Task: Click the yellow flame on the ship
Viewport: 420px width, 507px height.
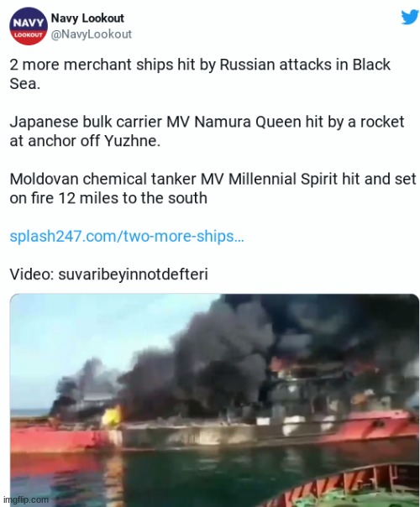Action: coord(112,416)
